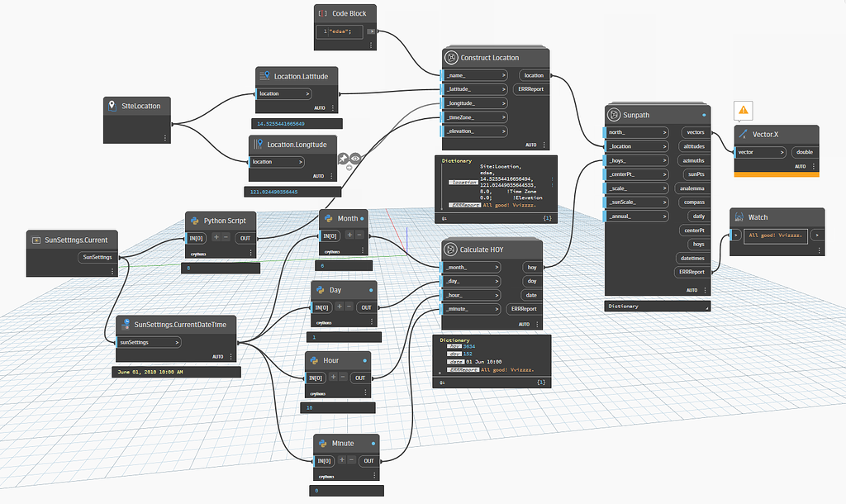Click the _name_ input port chevron
The height and width of the screenshot is (504, 846).
(x=504, y=75)
